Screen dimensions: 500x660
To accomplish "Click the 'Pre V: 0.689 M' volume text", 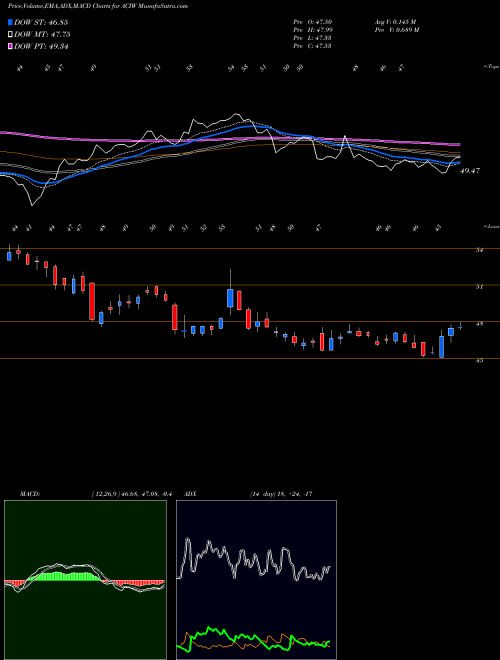I will pos(396,30).
